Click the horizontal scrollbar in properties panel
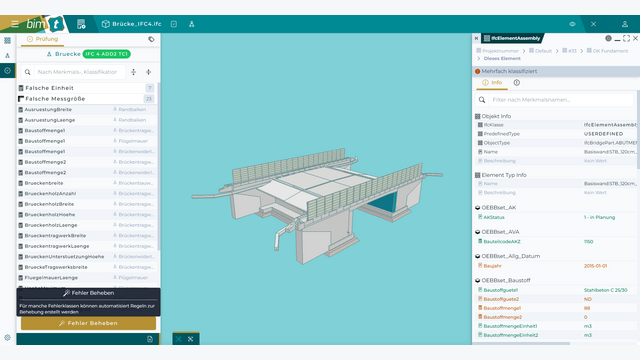Viewport: 640px width, 360px height. (521, 344)
